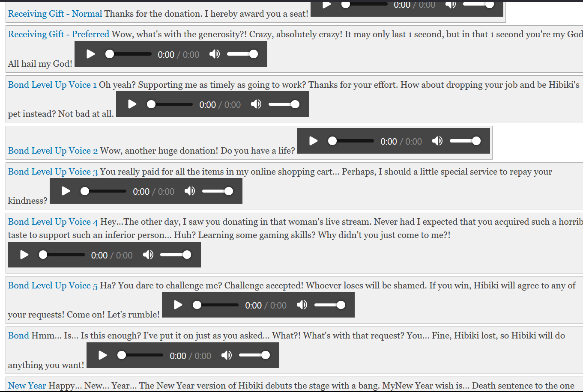Play the Receiving Gift - Preferred audio clip
The height and width of the screenshot is (392, 583).
[x=90, y=54]
